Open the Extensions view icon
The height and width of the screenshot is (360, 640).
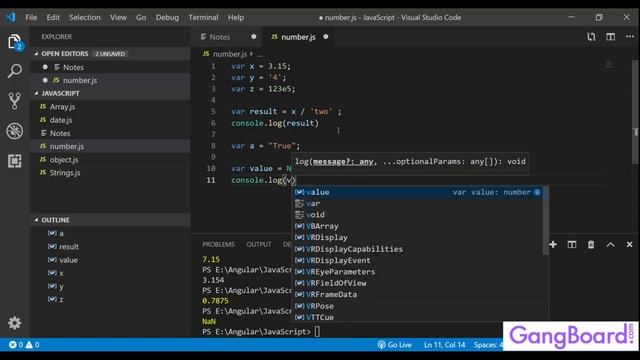pyautogui.click(x=15, y=161)
